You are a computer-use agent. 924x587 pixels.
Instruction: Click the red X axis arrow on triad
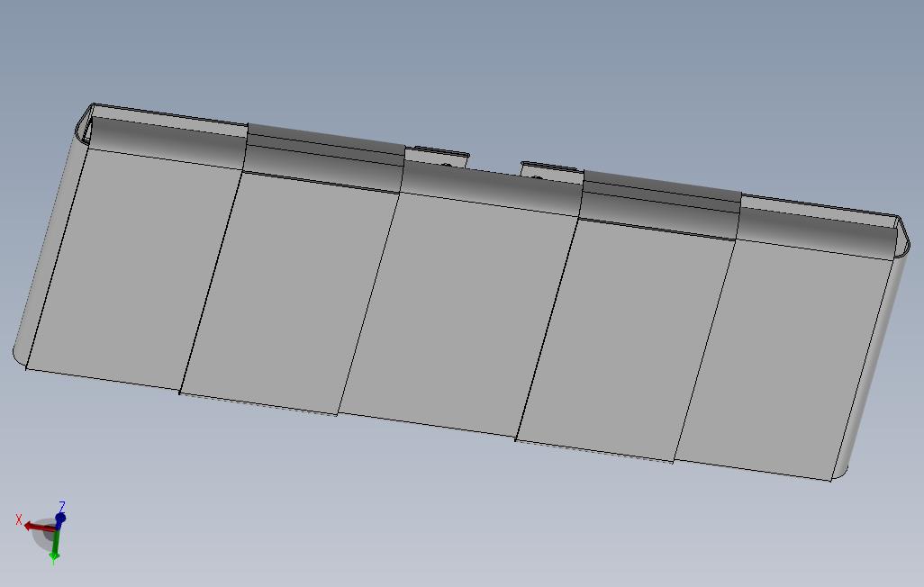click(39, 527)
